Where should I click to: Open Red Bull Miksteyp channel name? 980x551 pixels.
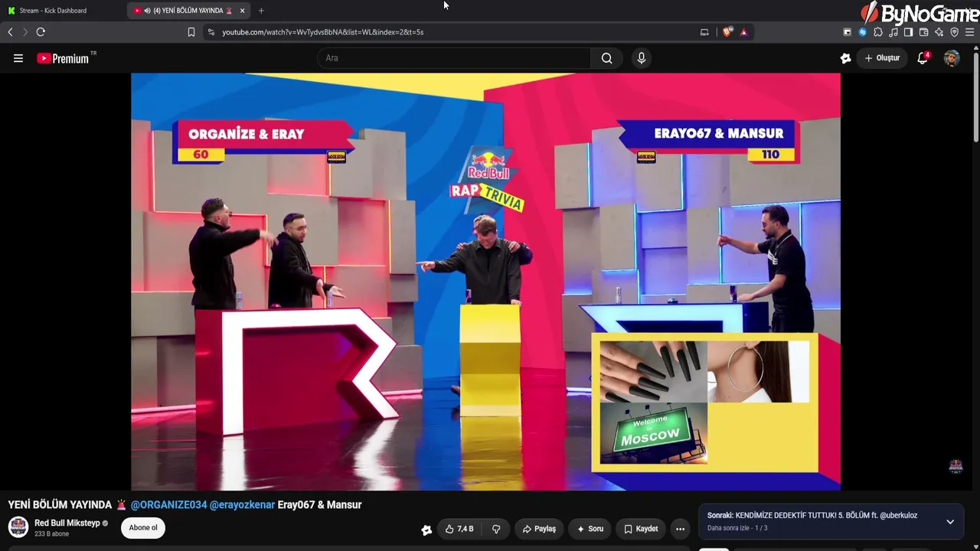tap(67, 523)
